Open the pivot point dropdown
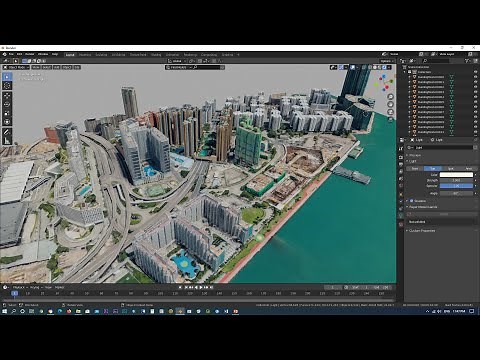The width and height of the screenshot is (480, 360). [x=192, y=61]
